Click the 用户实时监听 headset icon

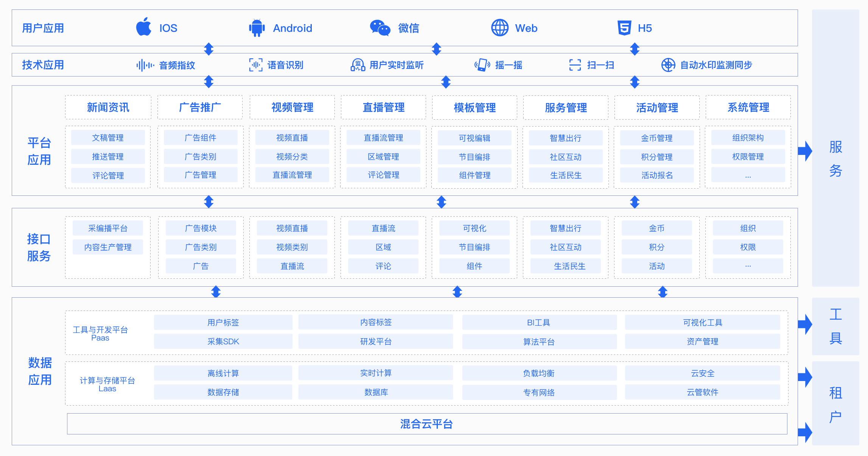(x=358, y=65)
